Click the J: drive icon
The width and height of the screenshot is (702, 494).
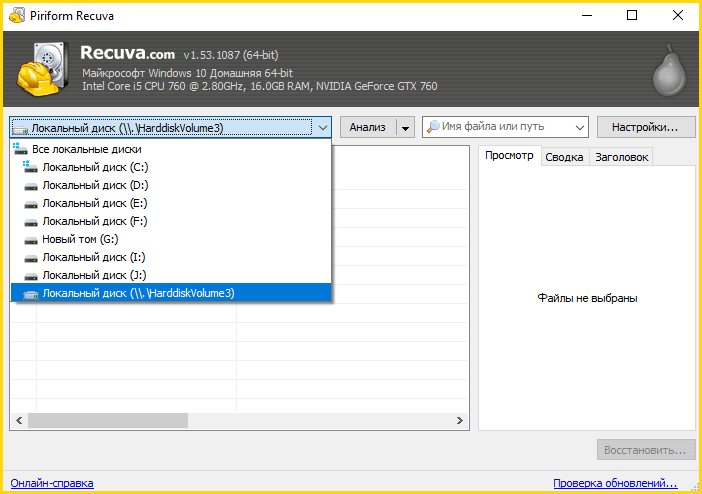coord(30,276)
